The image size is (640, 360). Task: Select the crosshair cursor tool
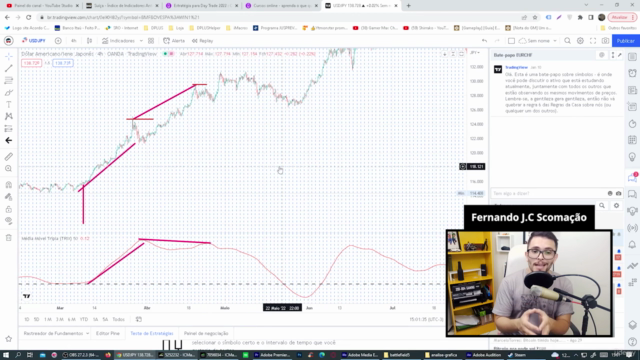click(x=9, y=56)
